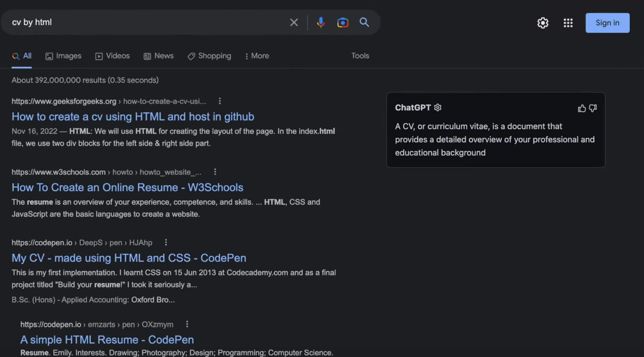Open Quick Settings gear icon
Screen dimensions: 644x357
[x=542, y=23]
